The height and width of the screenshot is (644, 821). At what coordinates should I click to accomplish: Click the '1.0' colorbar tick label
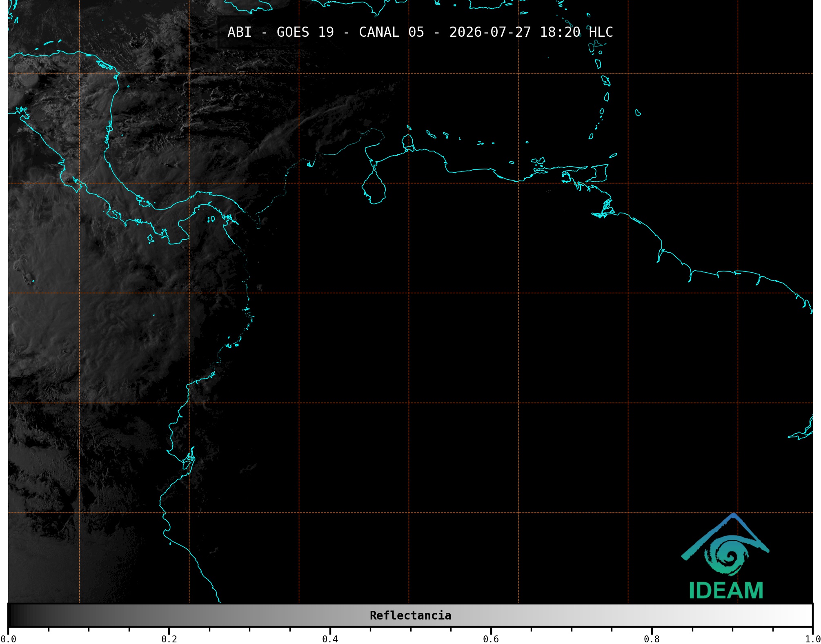coord(812,639)
